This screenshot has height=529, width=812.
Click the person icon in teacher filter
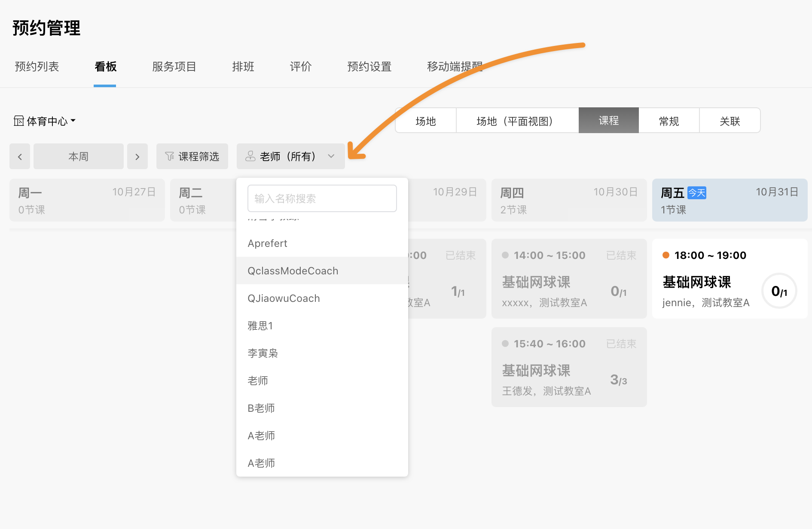pyautogui.click(x=250, y=156)
